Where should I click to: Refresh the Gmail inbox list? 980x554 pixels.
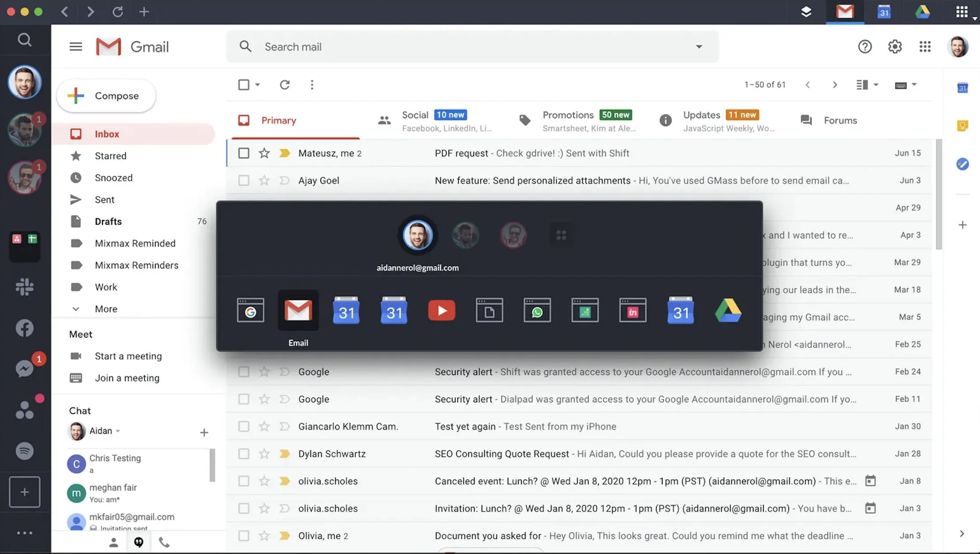(285, 84)
